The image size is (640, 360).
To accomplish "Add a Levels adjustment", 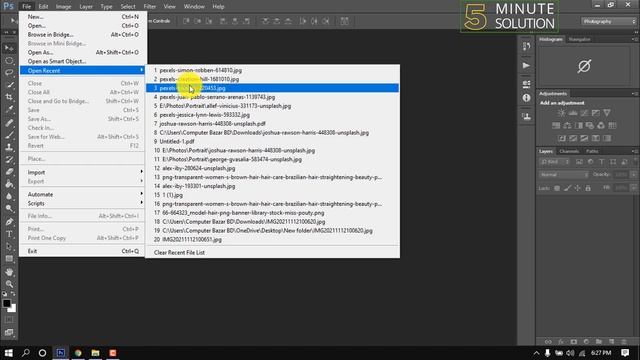I will (x=573, y=113).
